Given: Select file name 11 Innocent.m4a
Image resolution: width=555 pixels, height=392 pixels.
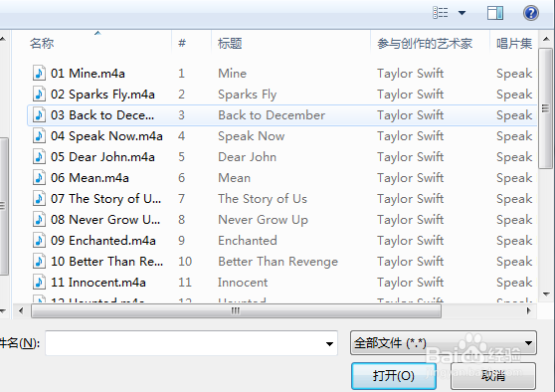Looking at the screenshot, I should click(x=98, y=283).
